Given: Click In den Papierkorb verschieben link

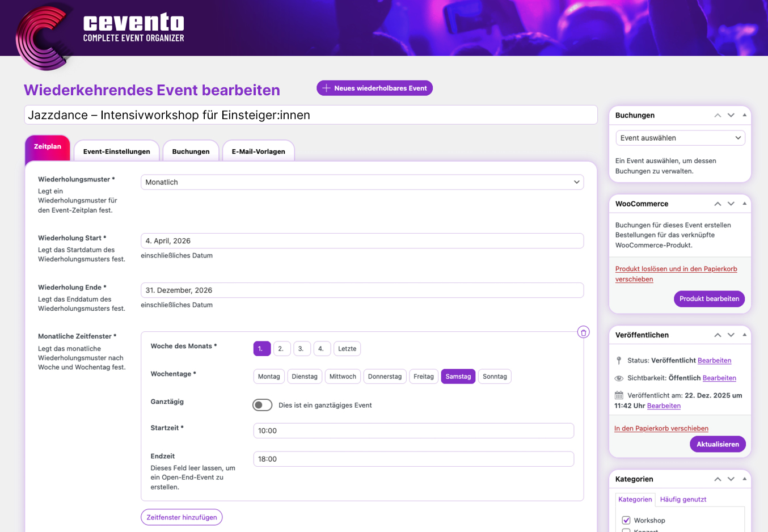Looking at the screenshot, I should (x=661, y=428).
